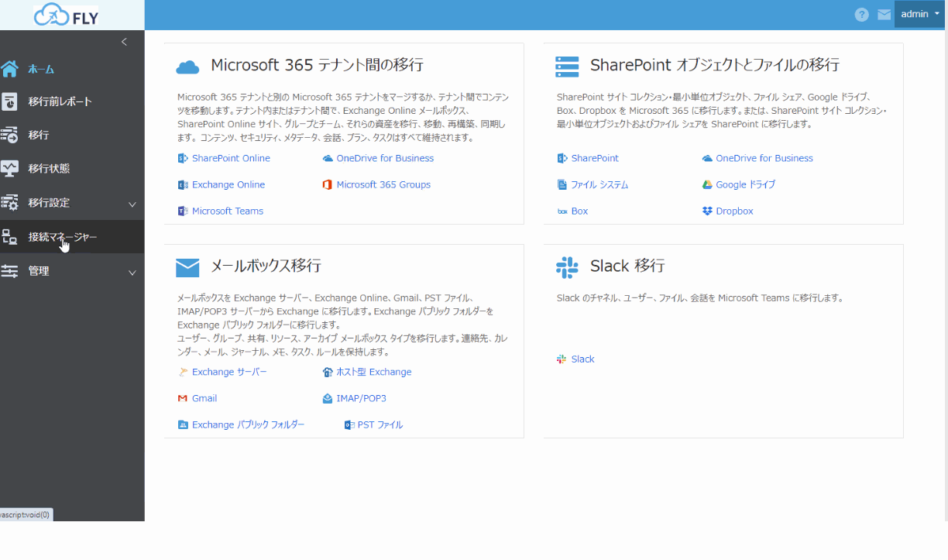Open Exchange パブリック フォルダー link

tap(248, 424)
